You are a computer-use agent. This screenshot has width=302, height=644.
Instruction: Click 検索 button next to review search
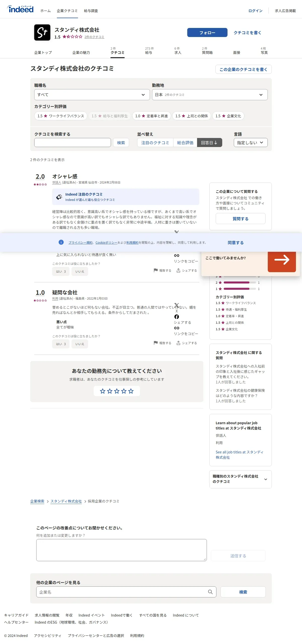pyautogui.click(x=121, y=142)
